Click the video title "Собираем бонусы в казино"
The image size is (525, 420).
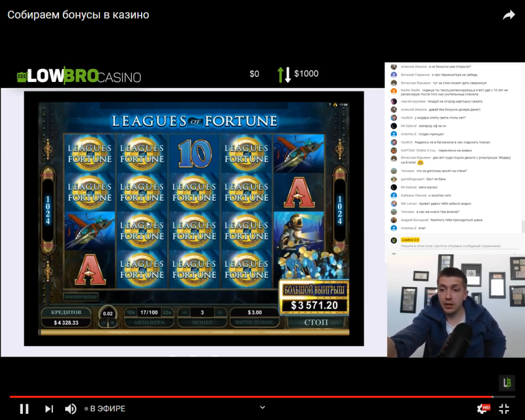coord(78,14)
